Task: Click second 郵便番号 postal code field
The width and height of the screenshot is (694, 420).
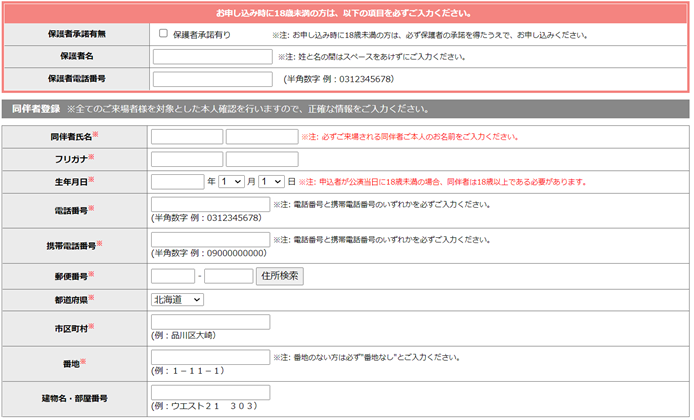Action: pos(228,275)
